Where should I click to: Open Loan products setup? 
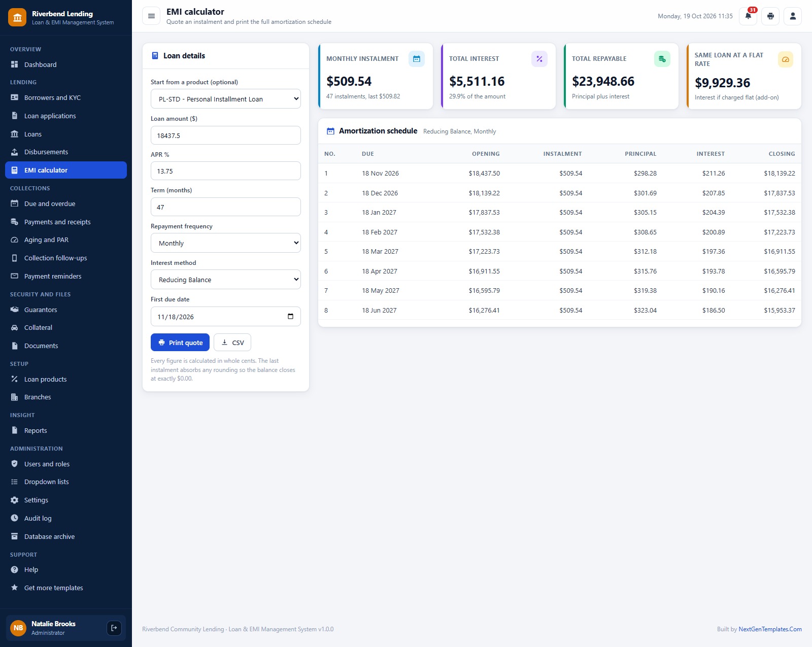pos(66,379)
